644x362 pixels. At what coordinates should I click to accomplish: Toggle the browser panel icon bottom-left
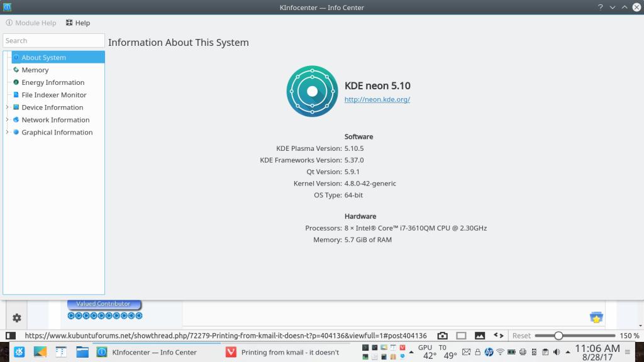tap(11, 336)
